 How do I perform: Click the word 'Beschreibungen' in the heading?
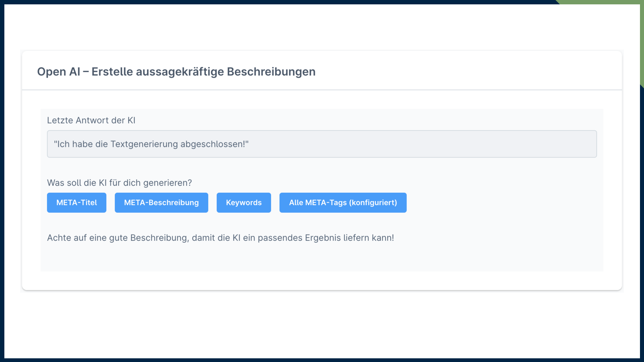click(271, 72)
